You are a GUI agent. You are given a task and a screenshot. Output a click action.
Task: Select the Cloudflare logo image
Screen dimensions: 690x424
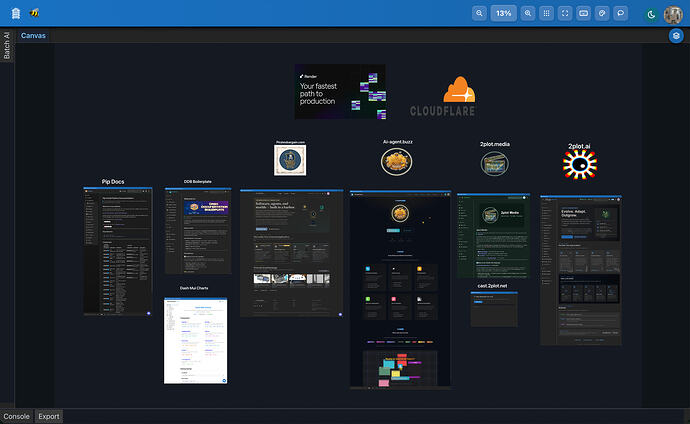[442, 96]
